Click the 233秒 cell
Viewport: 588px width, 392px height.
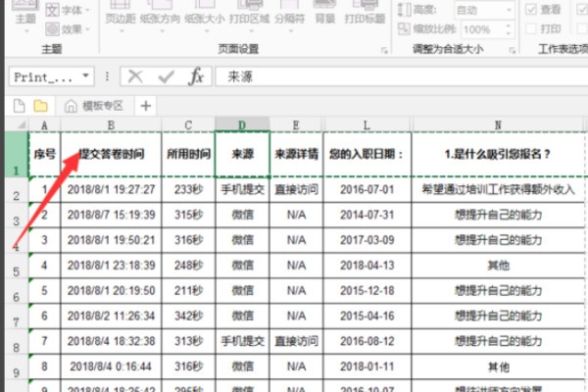click(188, 189)
